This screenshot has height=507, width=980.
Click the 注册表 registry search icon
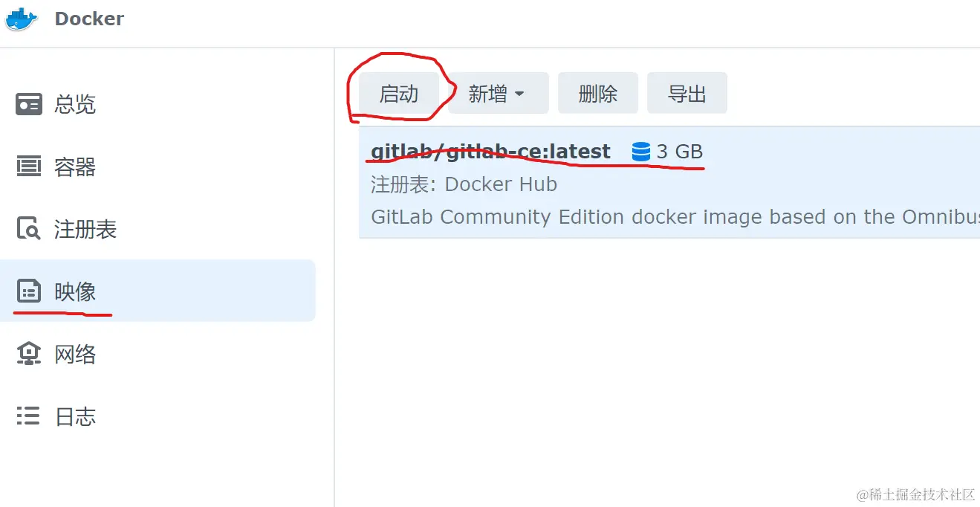point(29,229)
